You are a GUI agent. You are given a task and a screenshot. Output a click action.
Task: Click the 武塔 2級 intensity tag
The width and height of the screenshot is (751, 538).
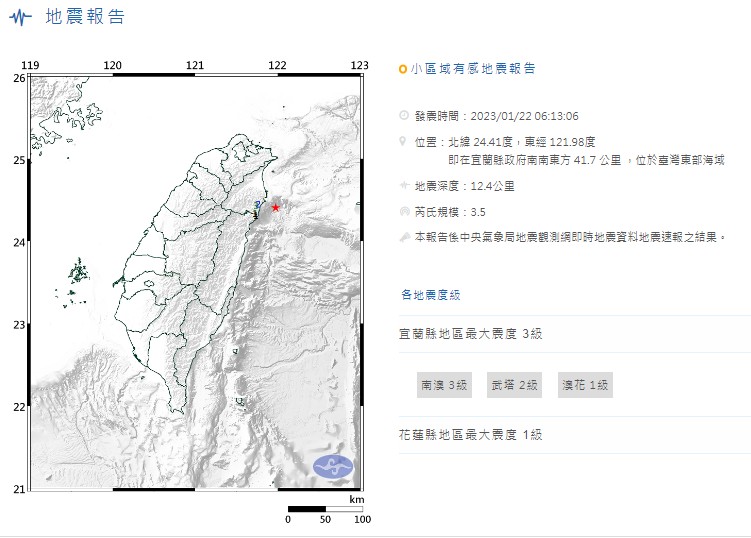(514, 385)
